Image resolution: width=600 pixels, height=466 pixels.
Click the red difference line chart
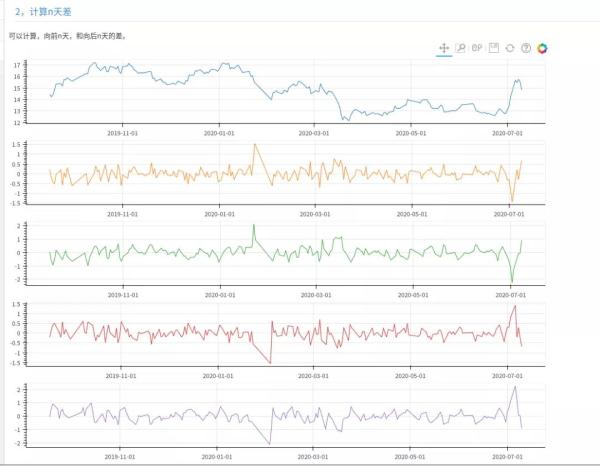point(285,334)
